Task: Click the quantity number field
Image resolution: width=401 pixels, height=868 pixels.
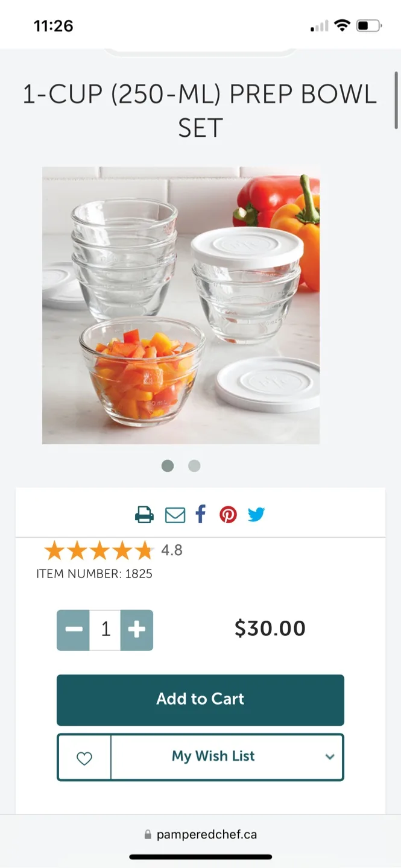Action: tap(106, 630)
